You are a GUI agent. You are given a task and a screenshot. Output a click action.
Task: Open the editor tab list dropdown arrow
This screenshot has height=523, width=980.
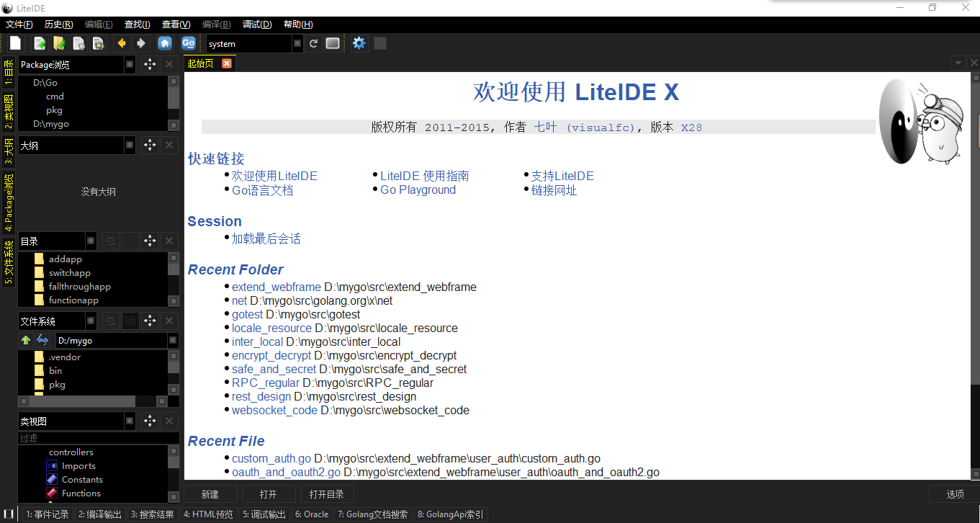coord(958,63)
